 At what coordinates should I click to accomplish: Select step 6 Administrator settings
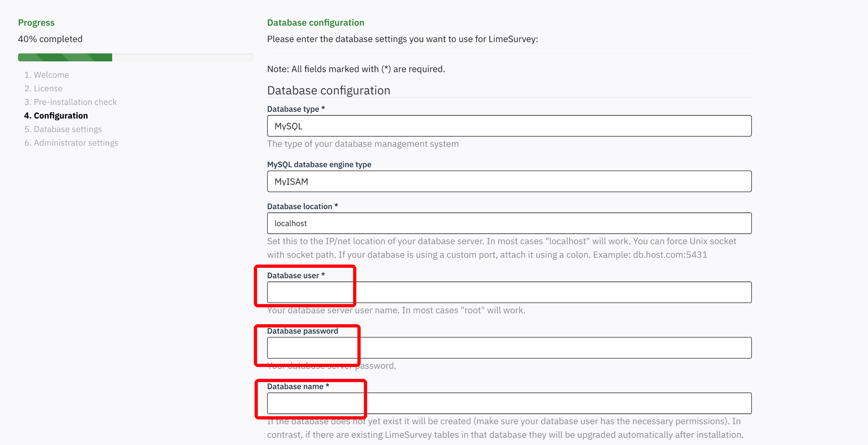point(71,143)
